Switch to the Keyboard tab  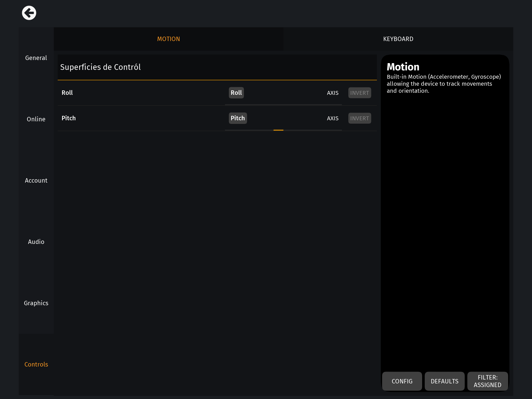coord(398,39)
